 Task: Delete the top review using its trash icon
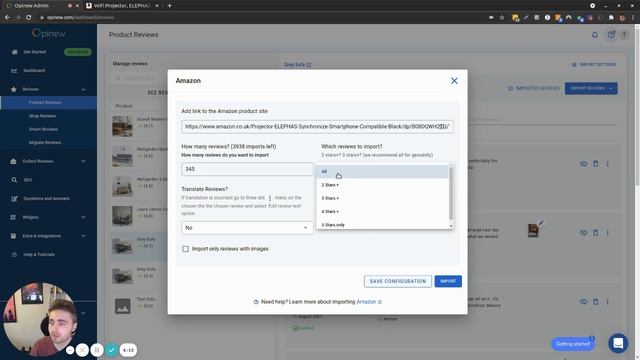(596, 164)
